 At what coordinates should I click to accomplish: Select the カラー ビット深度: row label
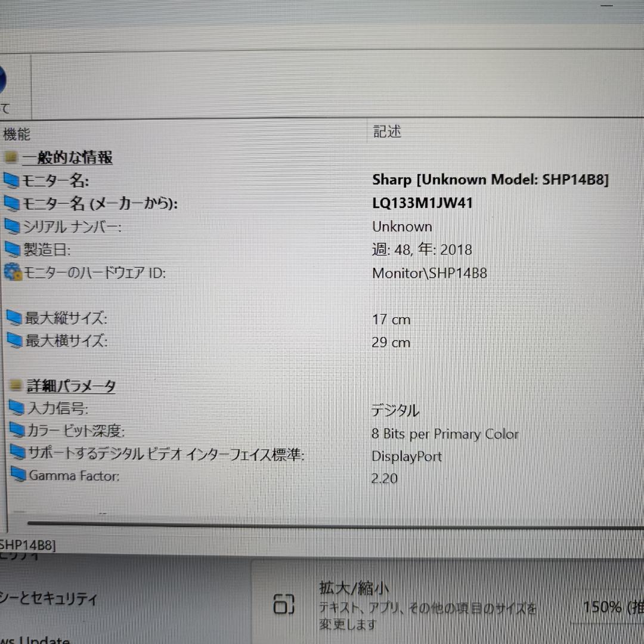tap(76, 431)
